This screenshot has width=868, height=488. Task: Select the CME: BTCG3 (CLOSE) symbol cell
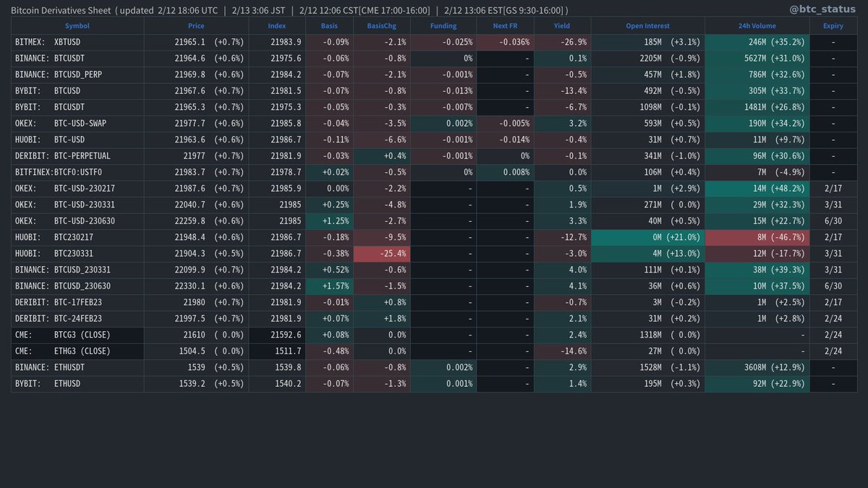[77, 335]
